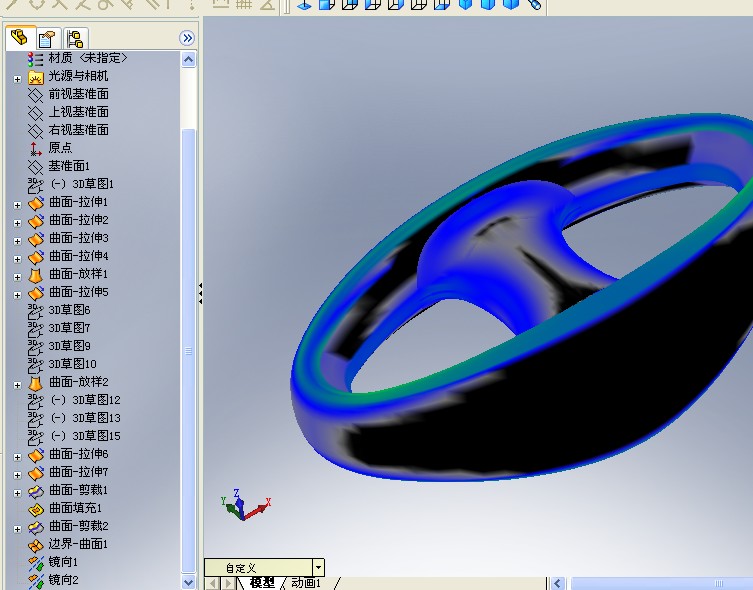Select the 曲面-拉伸6 label

79,454
